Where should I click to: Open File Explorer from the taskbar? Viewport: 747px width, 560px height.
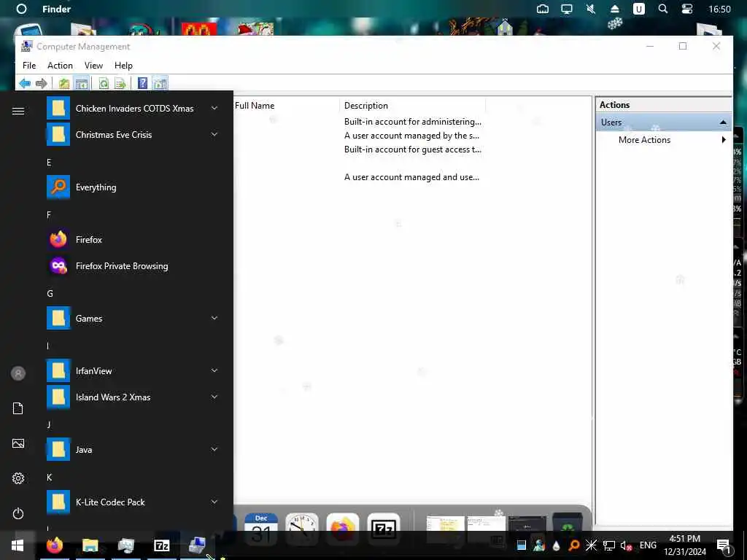(90, 545)
